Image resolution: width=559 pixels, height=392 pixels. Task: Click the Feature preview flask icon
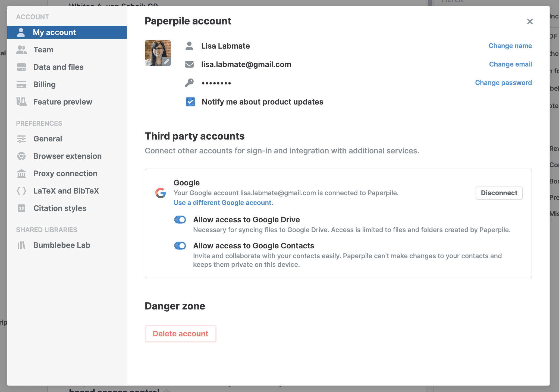[21, 102]
